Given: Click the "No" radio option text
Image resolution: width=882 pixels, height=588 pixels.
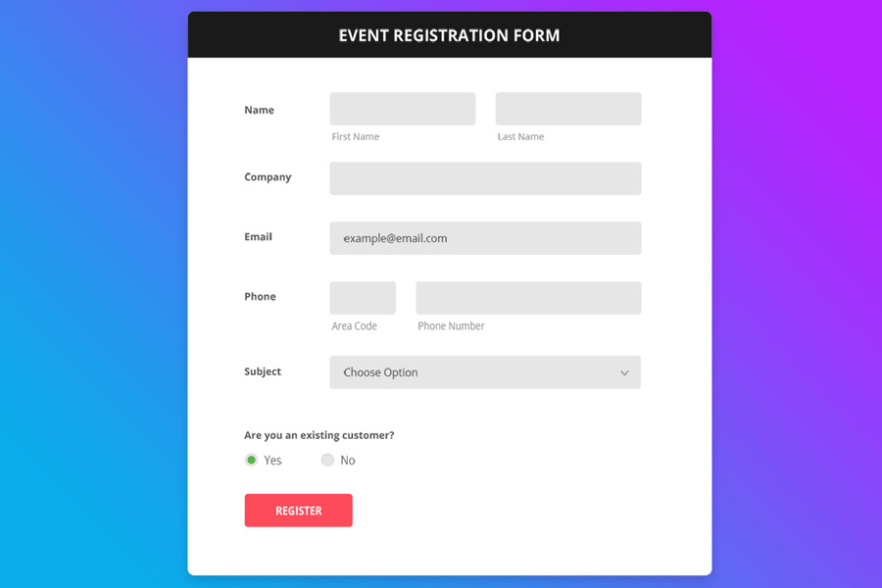Looking at the screenshot, I should [348, 461].
